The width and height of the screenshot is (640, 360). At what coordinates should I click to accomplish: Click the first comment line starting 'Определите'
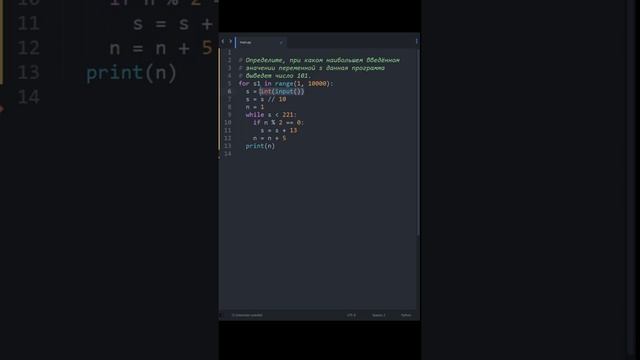click(319, 60)
